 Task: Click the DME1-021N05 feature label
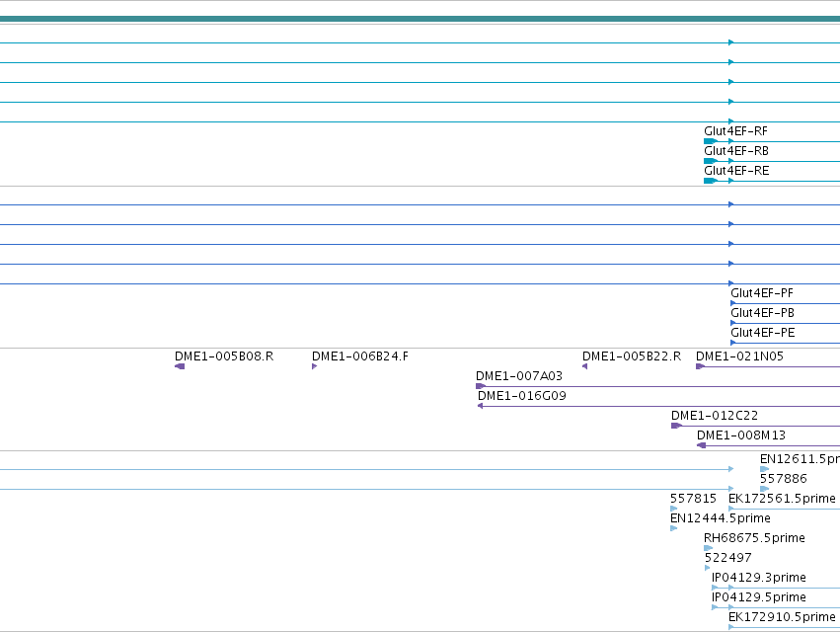[x=739, y=356]
